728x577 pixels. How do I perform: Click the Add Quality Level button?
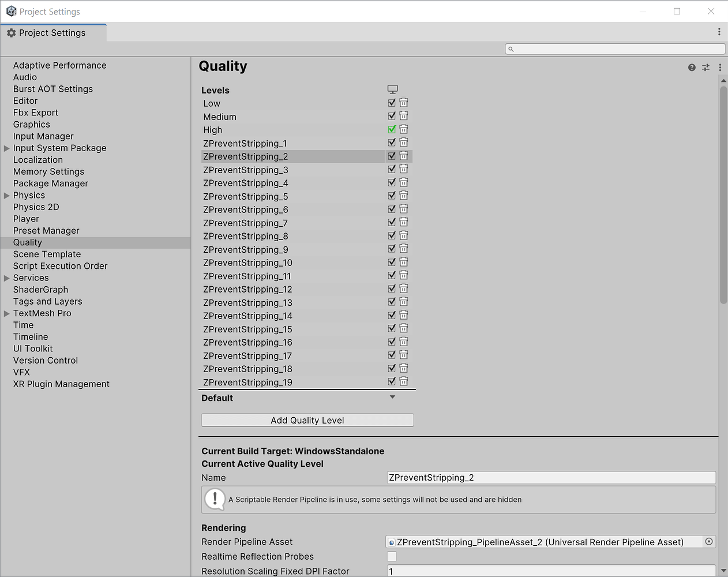307,419
